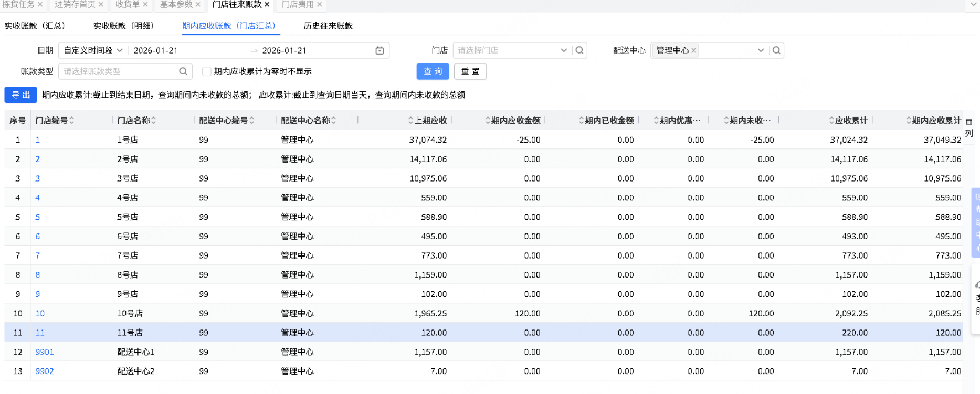Sort by 门店编号 column
The image size is (980, 394).
(x=72, y=121)
